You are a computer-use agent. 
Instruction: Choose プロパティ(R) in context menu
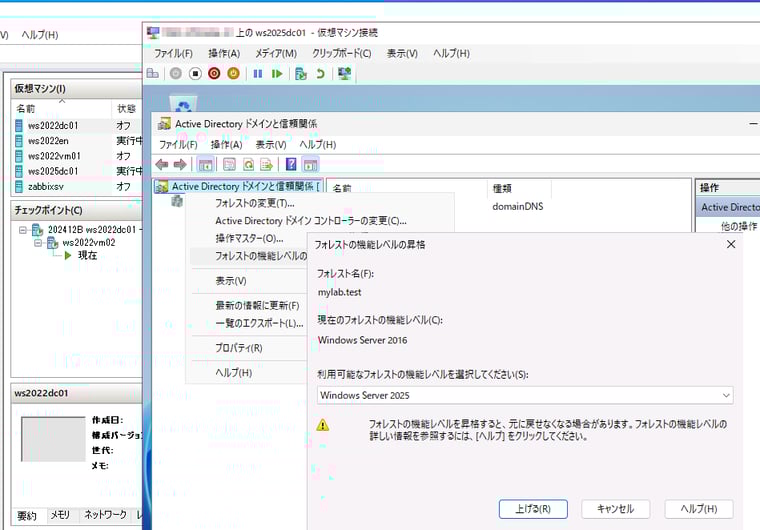point(249,348)
